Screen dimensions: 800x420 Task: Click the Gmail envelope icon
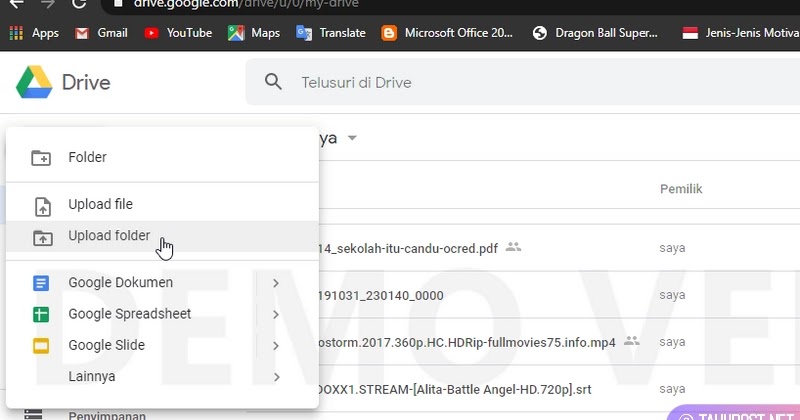click(x=82, y=34)
